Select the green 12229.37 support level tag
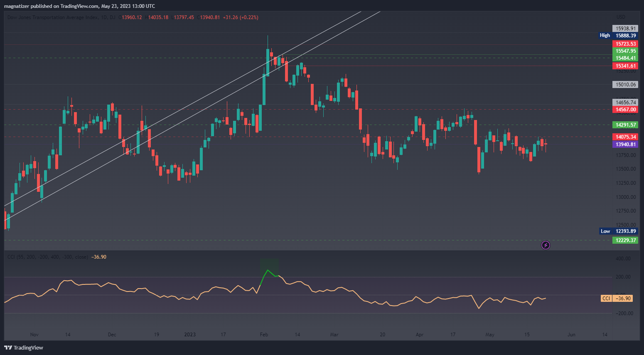The width and height of the screenshot is (644, 355). 625,240
